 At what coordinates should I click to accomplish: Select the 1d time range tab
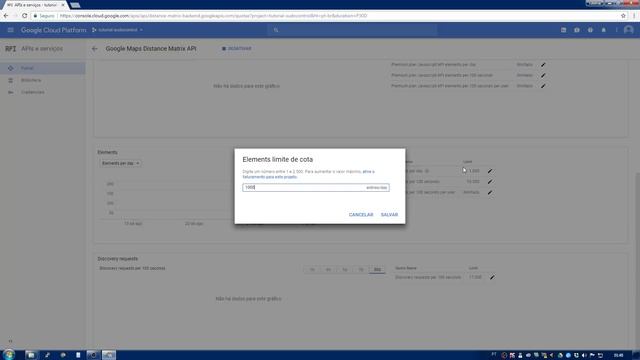click(344, 270)
